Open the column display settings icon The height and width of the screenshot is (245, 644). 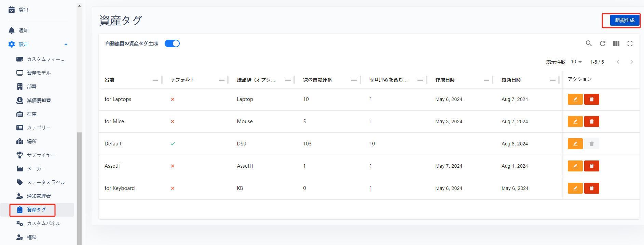tap(616, 43)
